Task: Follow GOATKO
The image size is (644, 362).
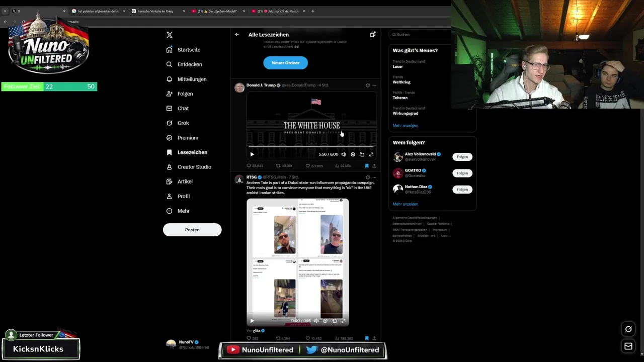Action: pyautogui.click(x=462, y=173)
